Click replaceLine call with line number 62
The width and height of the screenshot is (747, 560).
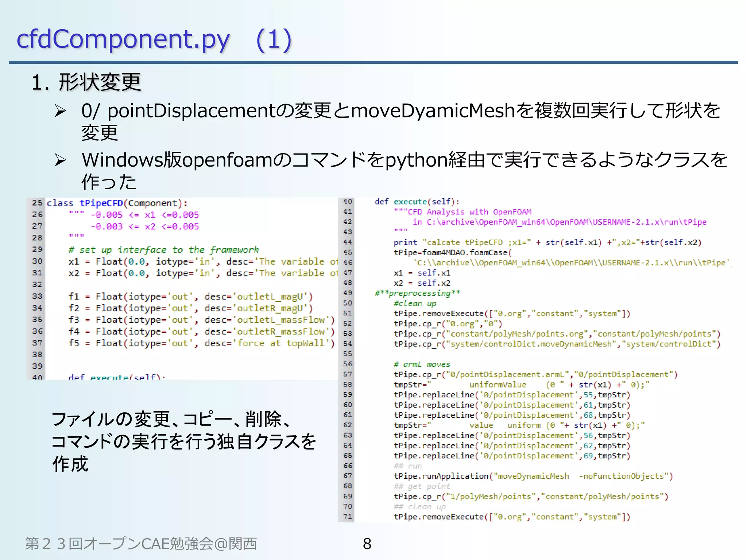coord(512,446)
